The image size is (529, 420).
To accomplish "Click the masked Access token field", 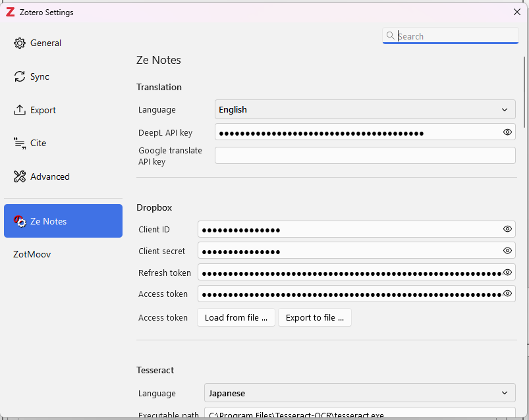I will 356,294.
